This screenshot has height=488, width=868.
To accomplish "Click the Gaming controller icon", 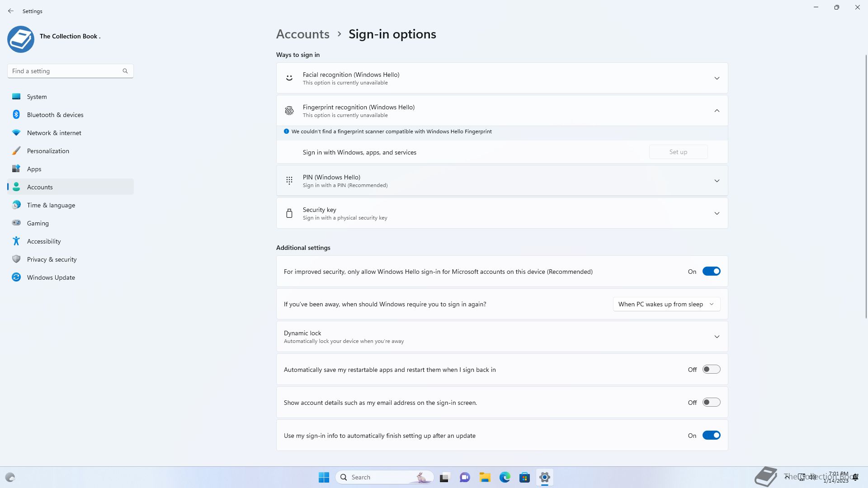I will [x=16, y=223].
